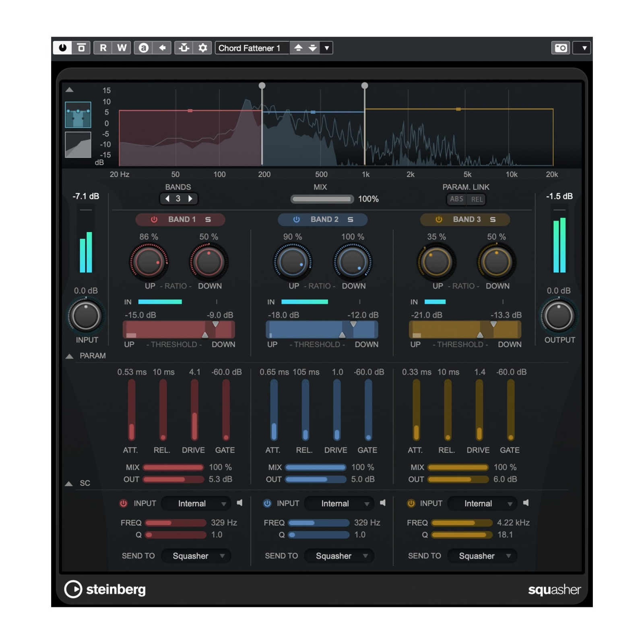644x644 pixels.
Task: Click the camera snapshot icon
Action: tap(561, 48)
